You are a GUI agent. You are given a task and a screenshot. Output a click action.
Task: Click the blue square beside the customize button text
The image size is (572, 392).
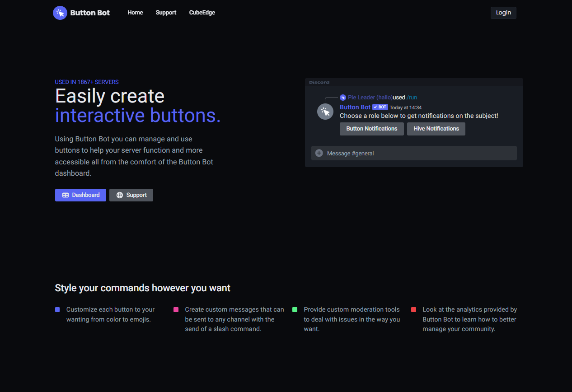(x=57, y=310)
